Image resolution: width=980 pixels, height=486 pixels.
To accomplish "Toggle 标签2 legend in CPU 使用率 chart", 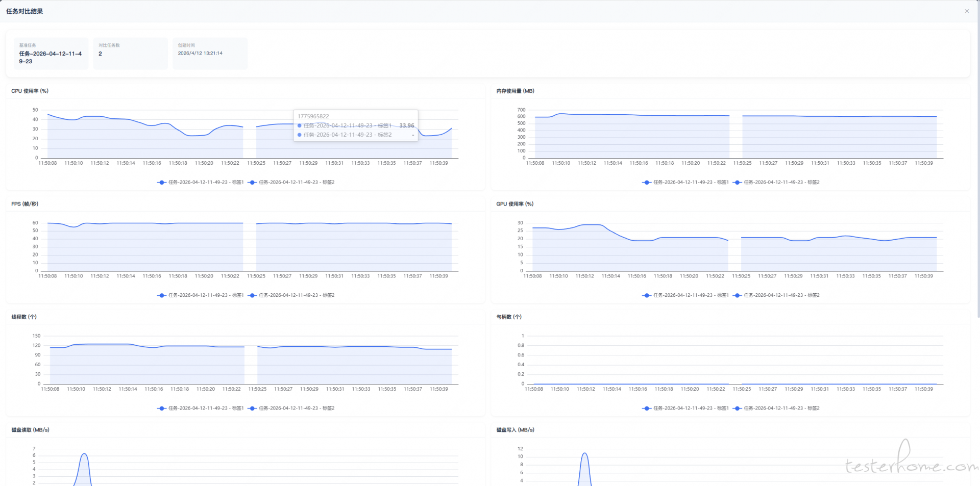I will (x=291, y=182).
